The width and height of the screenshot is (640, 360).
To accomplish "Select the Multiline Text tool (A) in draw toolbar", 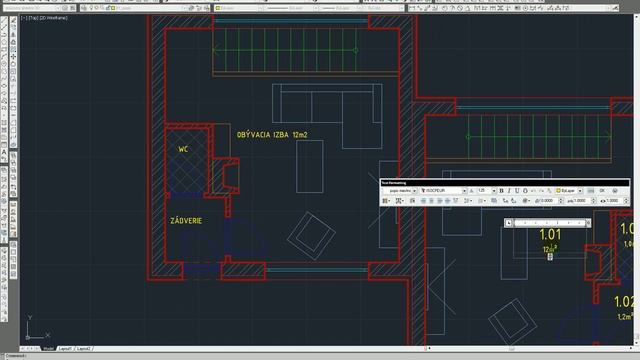I will [4, 152].
